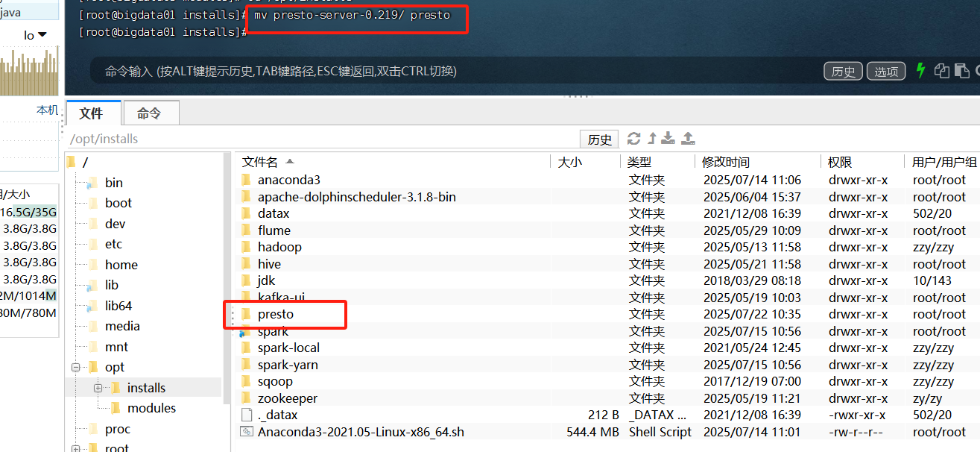Expand the installs tree node
Image resolution: width=980 pixels, height=452 pixels.
click(99, 386)
